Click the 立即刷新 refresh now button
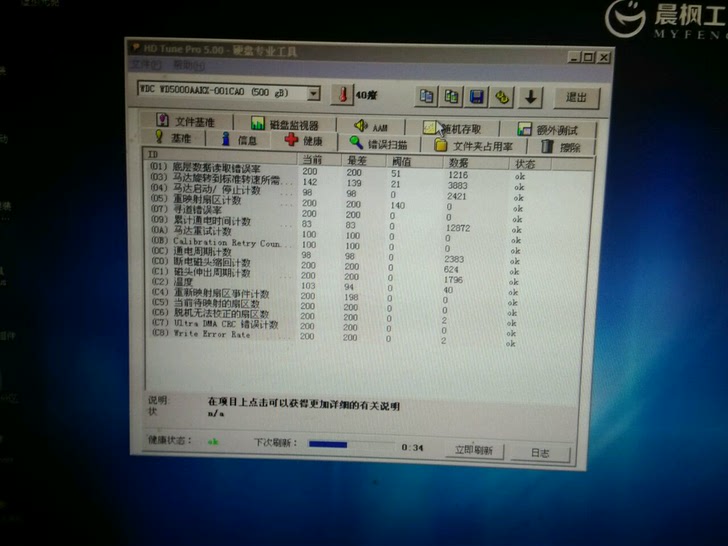This screenshot has width=728, height=546. 474,450
